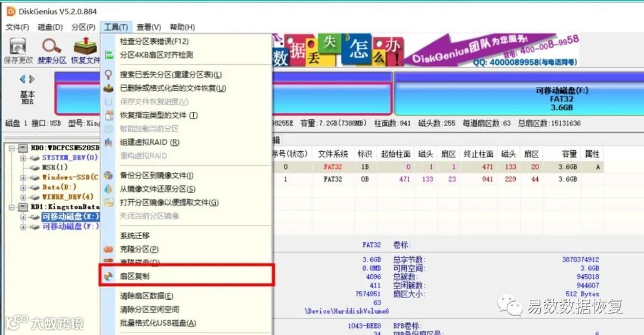Viewport: 644px width, 335px height.
Task: Expand the 可移动磁盘(F:) tree node
Action: (x=23, y=227)
